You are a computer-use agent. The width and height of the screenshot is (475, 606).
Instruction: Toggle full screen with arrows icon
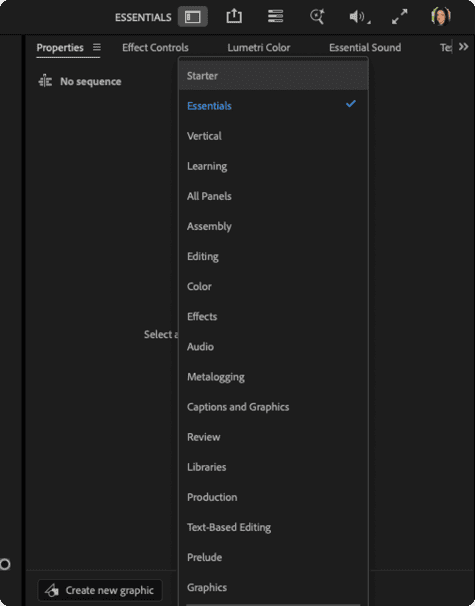click(399, 17)
